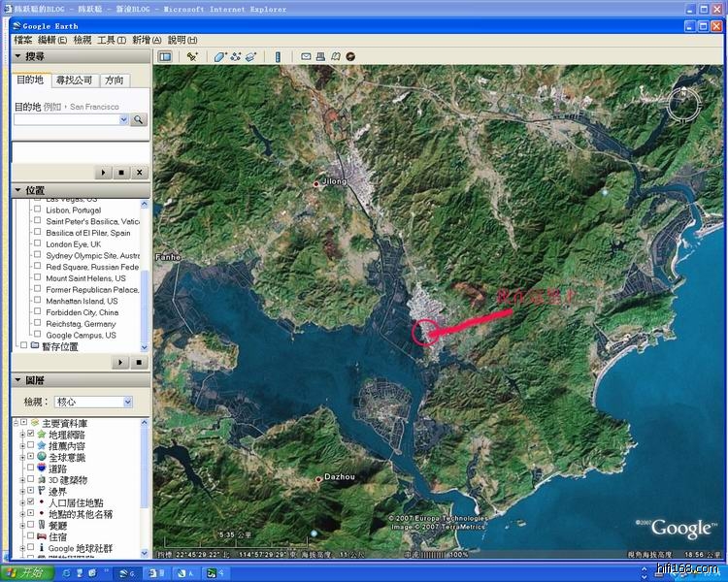728x582 pixels.
Task: Open the 檢視 核心 dropdown
Action: click(94, 402)
